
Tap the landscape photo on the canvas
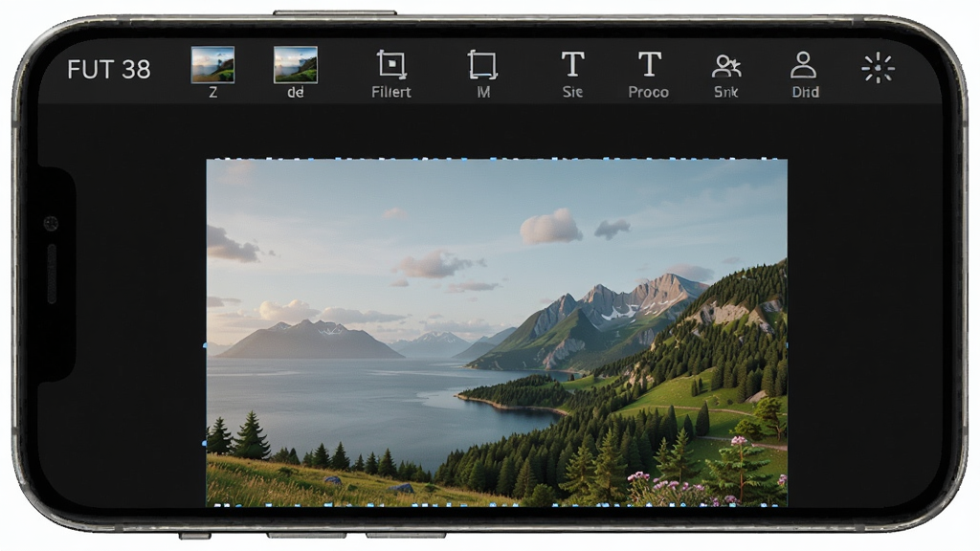[x=497, y=332]
